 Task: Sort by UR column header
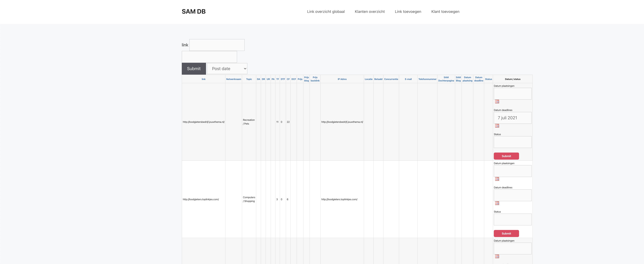268,79
